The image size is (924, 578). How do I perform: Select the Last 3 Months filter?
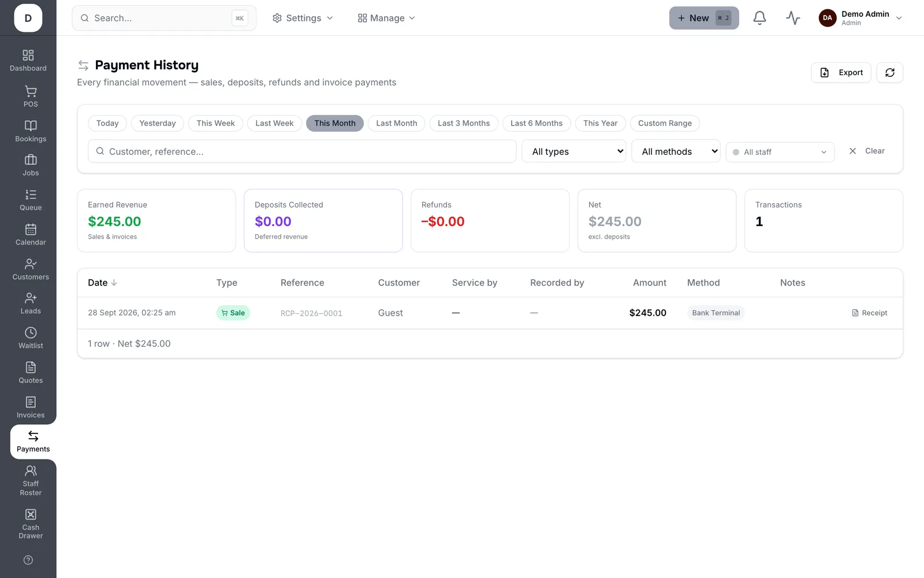point(464,123)
